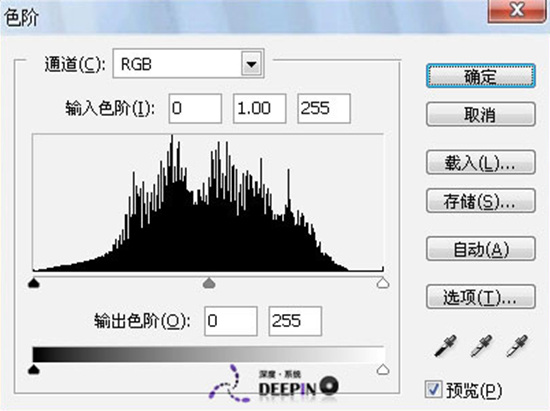Click the input levels highlight field 255
This screenshot has width=550, height=411.
click(x=324, y=108)
